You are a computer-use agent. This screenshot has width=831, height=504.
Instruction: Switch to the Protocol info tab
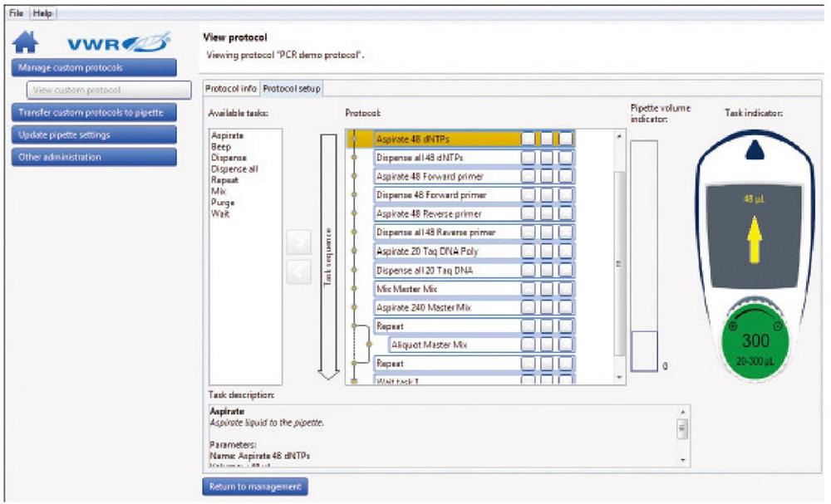coord(232,88)
